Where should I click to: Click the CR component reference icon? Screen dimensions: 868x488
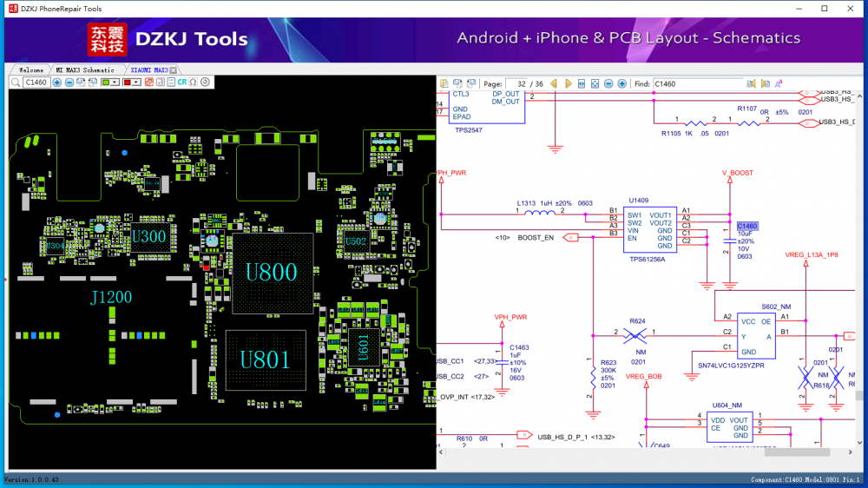182,82
